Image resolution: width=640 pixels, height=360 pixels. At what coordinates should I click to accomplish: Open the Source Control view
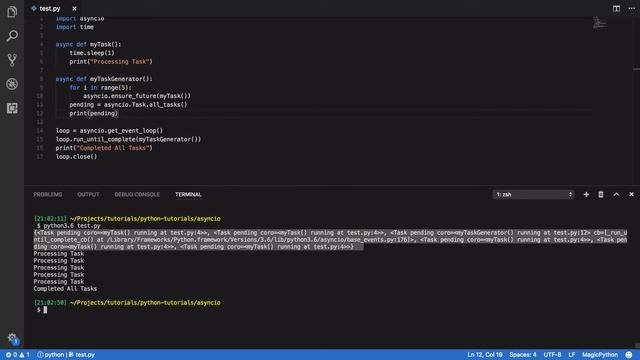[x=12, y=60]
